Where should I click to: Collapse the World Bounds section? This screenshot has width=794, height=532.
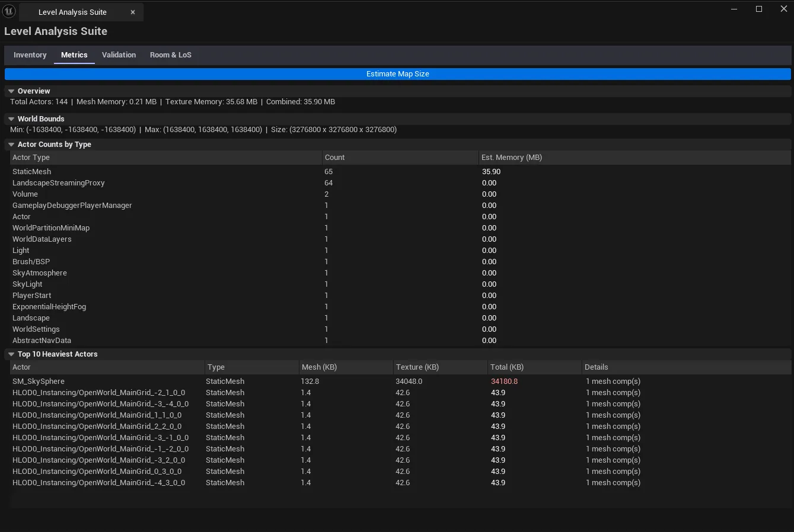click(11, 119)
